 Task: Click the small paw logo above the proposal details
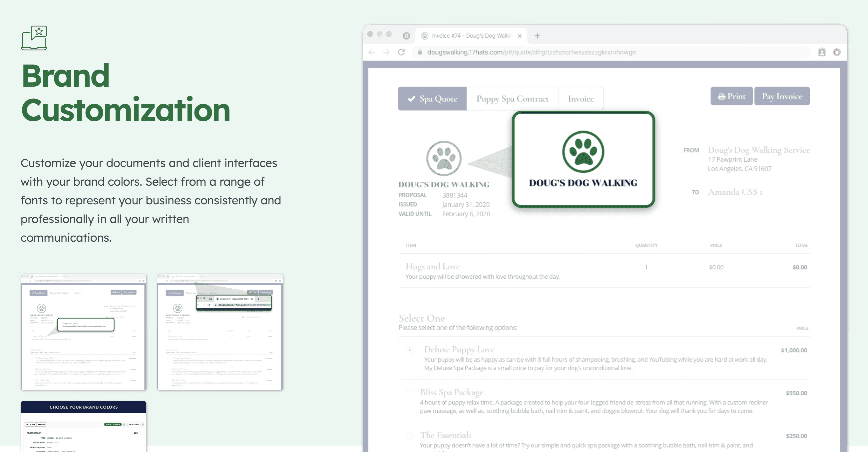[444, 158]
